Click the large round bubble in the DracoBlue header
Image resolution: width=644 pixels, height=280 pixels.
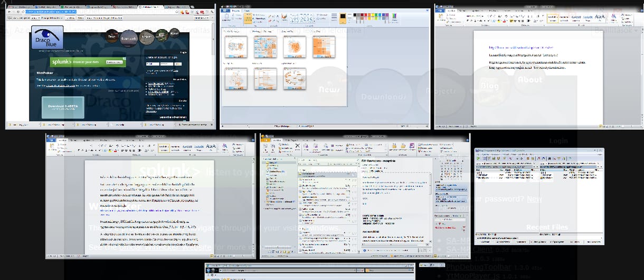pyautogui.click(x=129, y=38)
